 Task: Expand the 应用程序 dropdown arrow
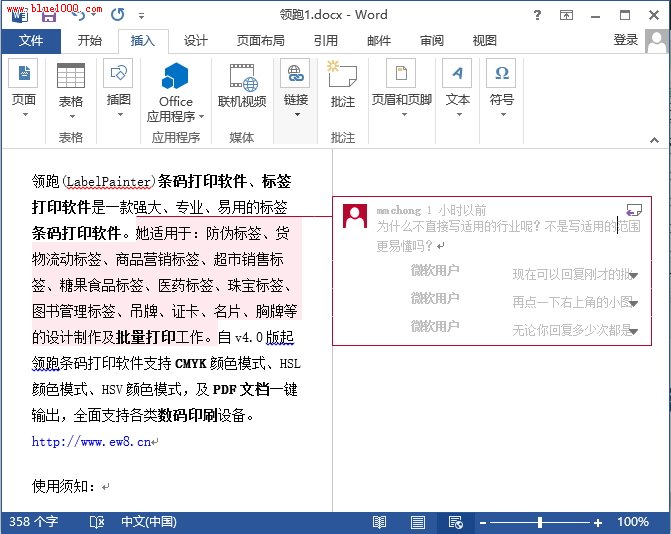[x=202, y=116]
